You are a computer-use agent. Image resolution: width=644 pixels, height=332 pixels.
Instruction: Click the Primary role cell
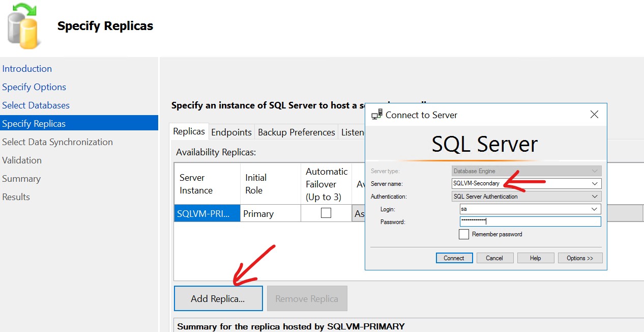(270, 213)
